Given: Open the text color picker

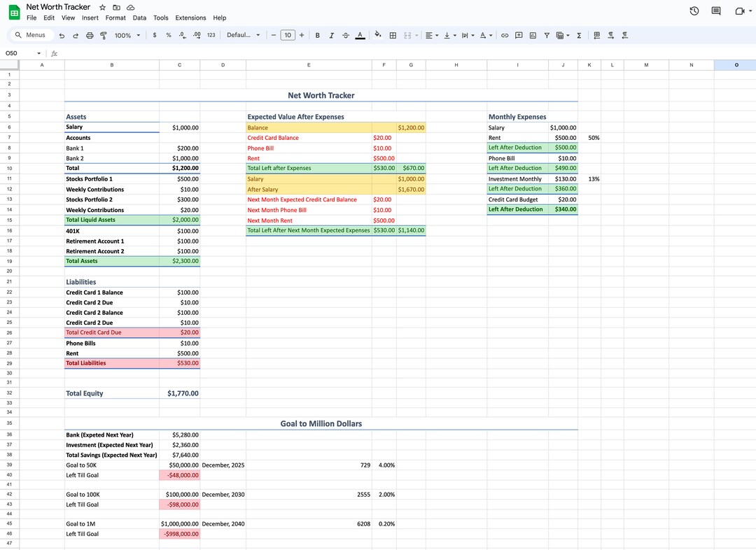Looking at the screenshot, I should click(x=360, y=35).
